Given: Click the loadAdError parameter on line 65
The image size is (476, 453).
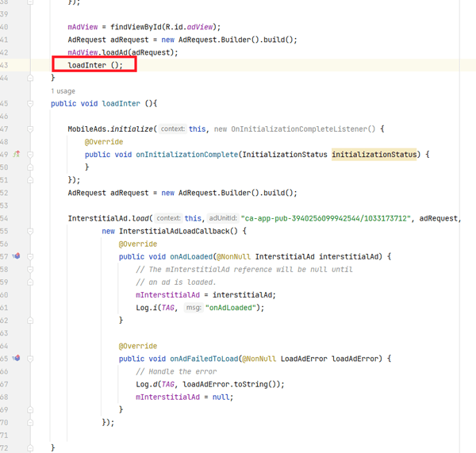Looking at the screenshot, I should click(355, 359).
